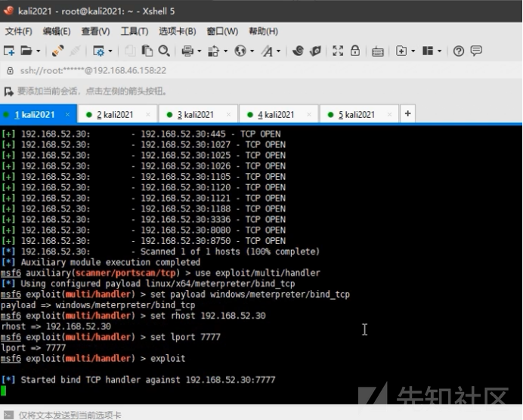The width and height of the screenshot is (523, 420).
Task: Expand the layout arrangement dropdown arrow
Action: [440, 51]
